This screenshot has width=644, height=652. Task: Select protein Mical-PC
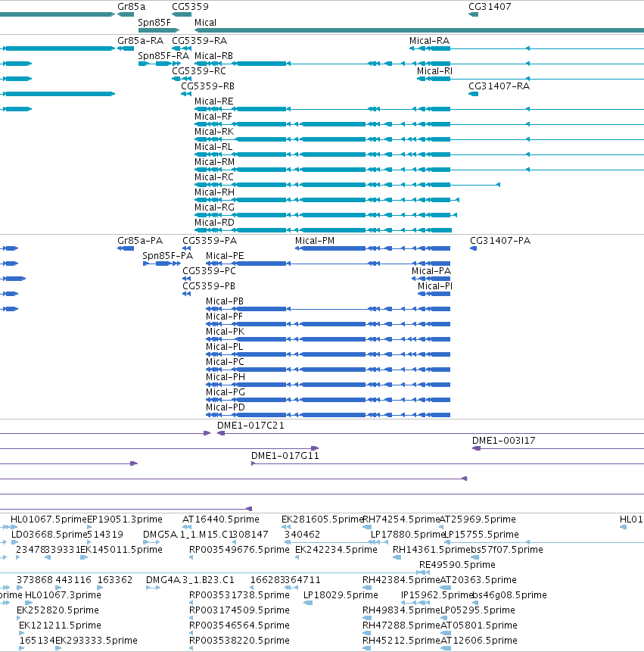pyautogui.click(x=328, y=370)
